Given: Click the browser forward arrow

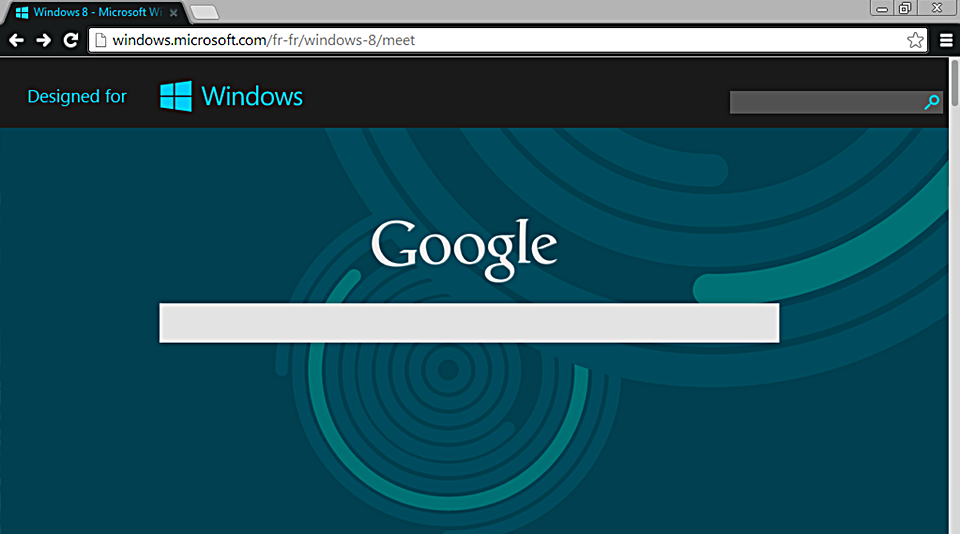Looking at the screenshot, I should [43, 40].
